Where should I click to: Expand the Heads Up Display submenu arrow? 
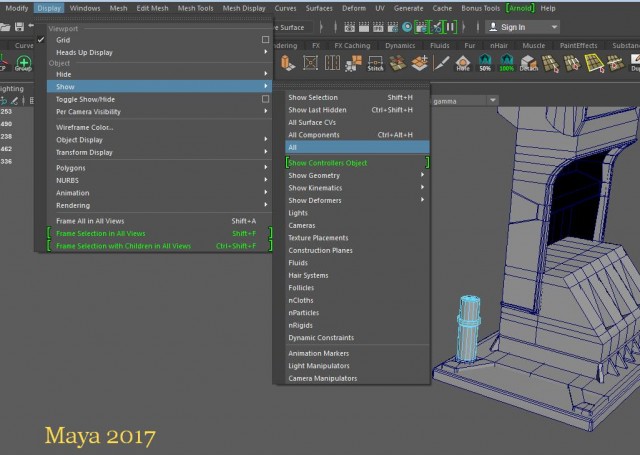pyautogui.click(x=266, y=52)
